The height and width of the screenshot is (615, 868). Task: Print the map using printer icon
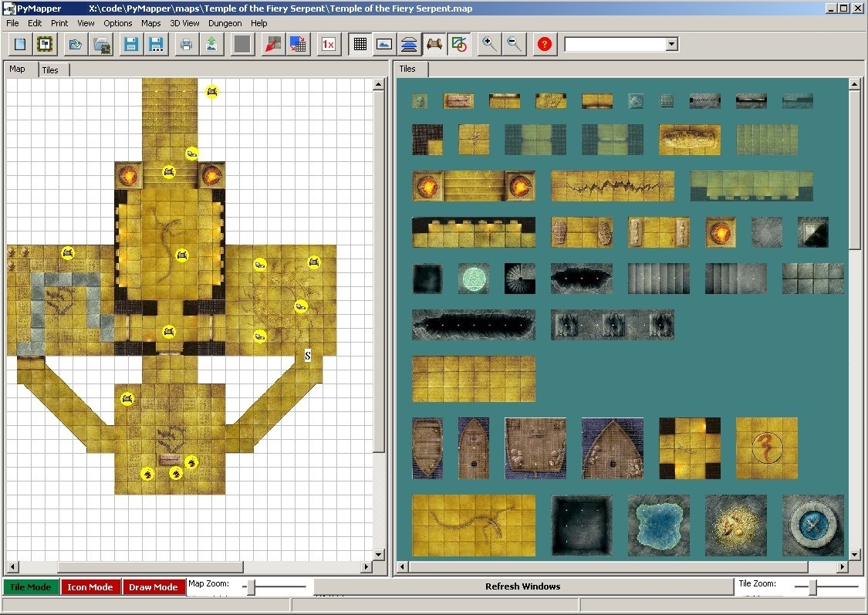pyautogui.click(x=187, y=44)
